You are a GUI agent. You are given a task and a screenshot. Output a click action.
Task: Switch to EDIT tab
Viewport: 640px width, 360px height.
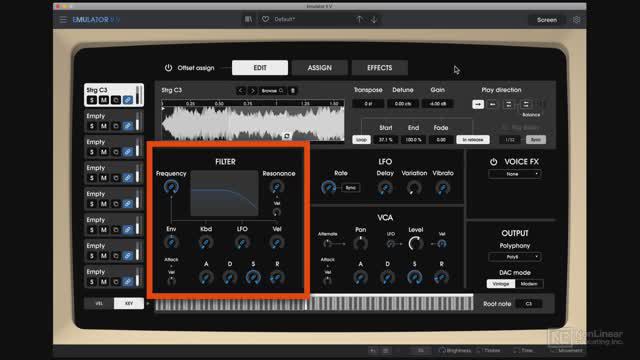(x=260, y=68)
